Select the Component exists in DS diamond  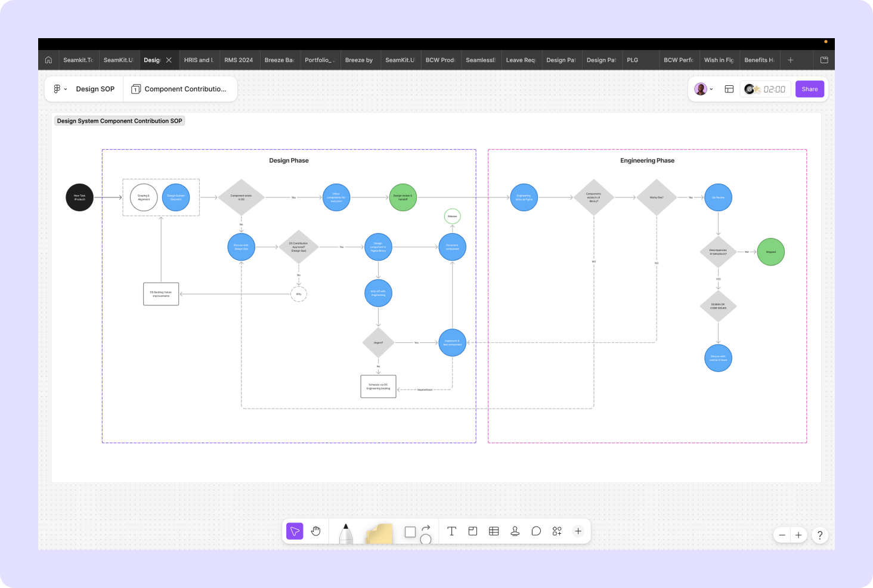click(242, 197)
